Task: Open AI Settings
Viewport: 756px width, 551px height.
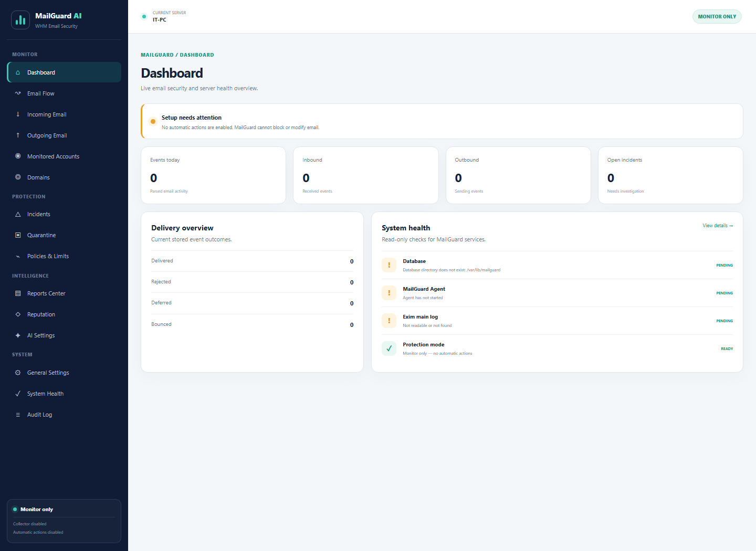Action: [64, 335]
